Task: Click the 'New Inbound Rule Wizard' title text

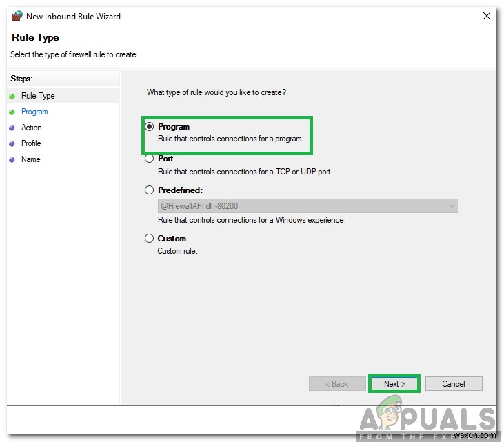Action: tap(73, 17)
